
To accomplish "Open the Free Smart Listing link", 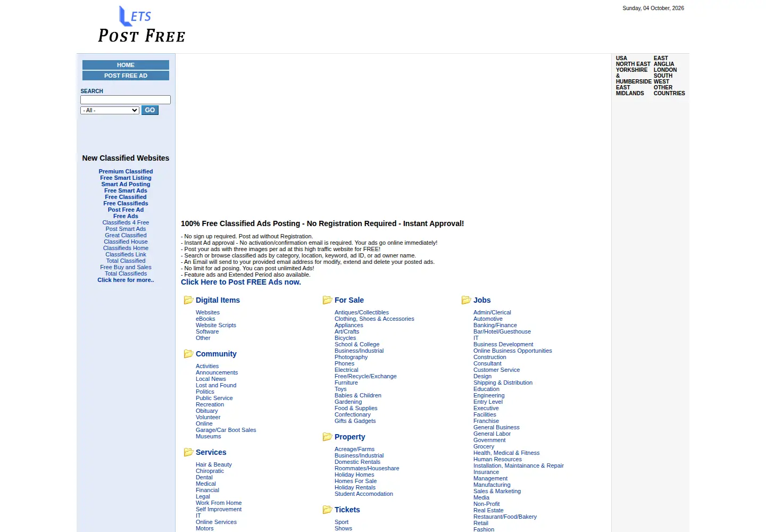I will click(126, 178).
